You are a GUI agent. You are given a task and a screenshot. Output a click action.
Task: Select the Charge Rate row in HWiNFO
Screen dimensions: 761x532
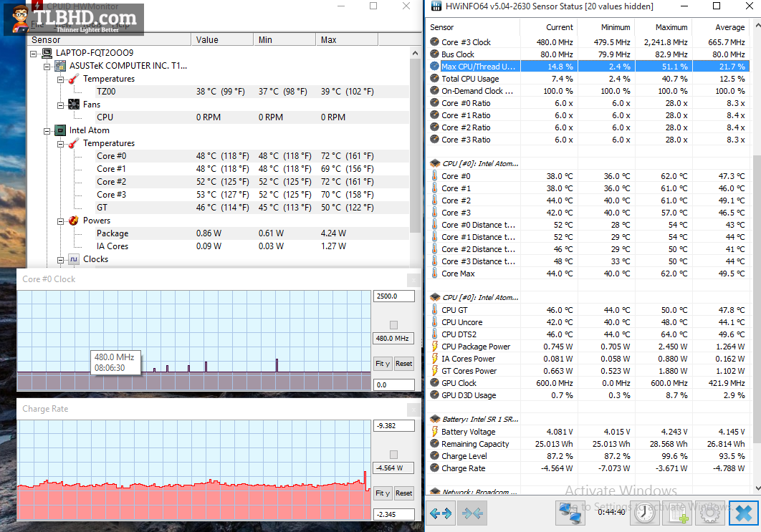(589, 468)
